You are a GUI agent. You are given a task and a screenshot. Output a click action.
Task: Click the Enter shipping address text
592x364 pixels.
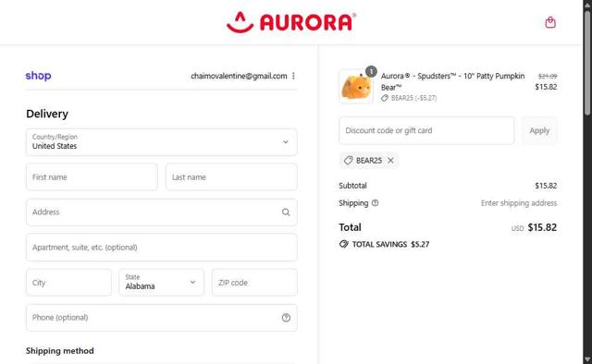tap(519, 203)
